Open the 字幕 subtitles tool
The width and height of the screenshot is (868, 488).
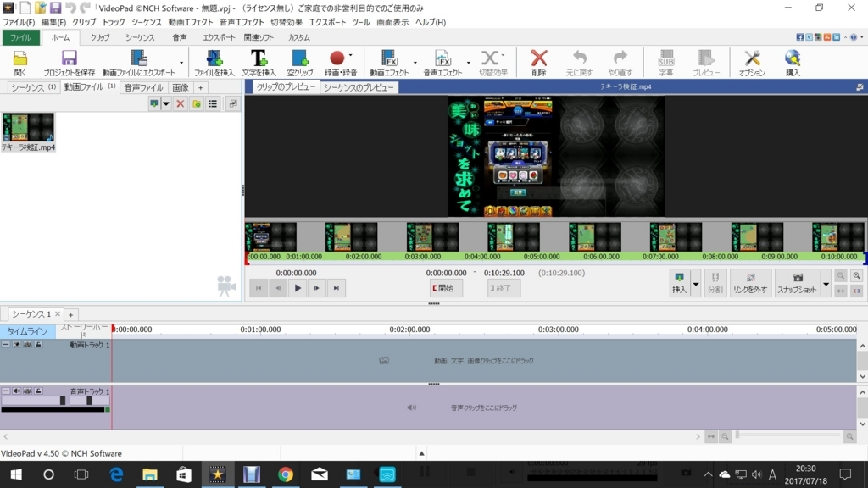[665, 63]
